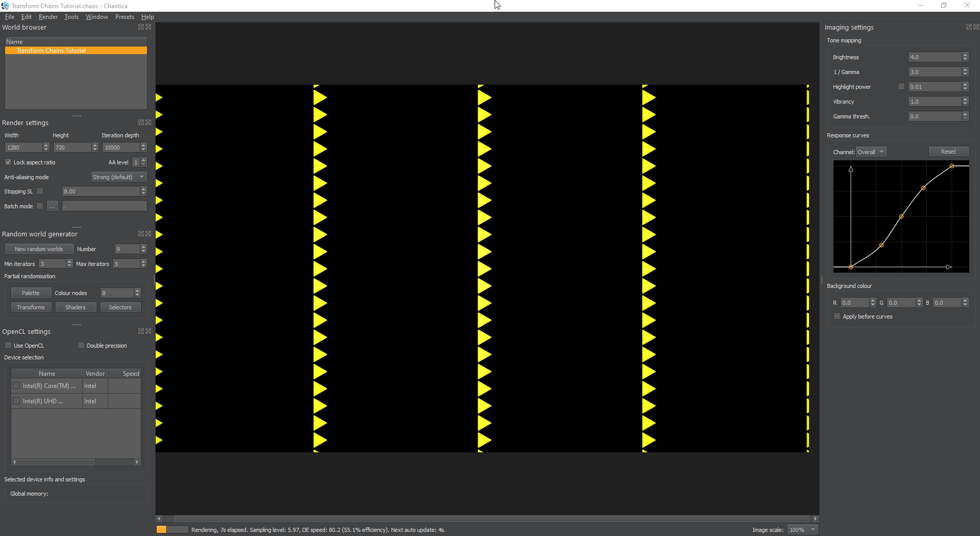This screenshot has width=980, height=536.
Task: Close the OpenCL settings panel
Action: pos(149,331)
